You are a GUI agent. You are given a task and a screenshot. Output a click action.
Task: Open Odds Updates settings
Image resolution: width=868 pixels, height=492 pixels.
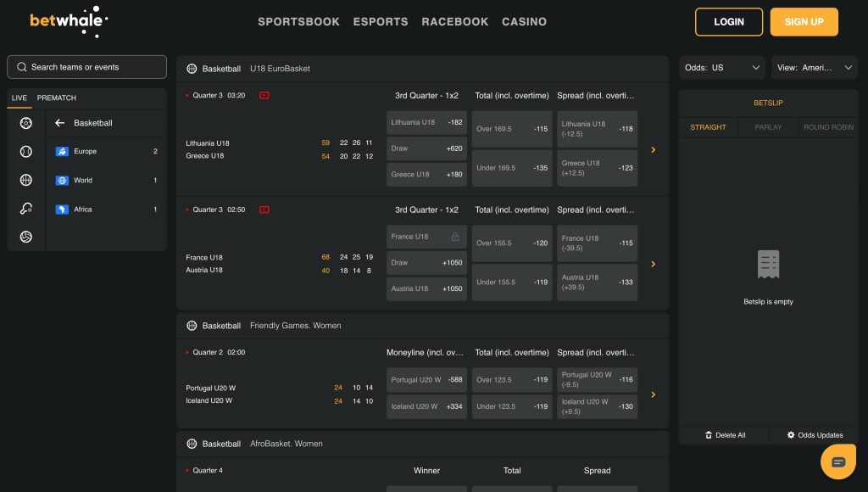815,435
